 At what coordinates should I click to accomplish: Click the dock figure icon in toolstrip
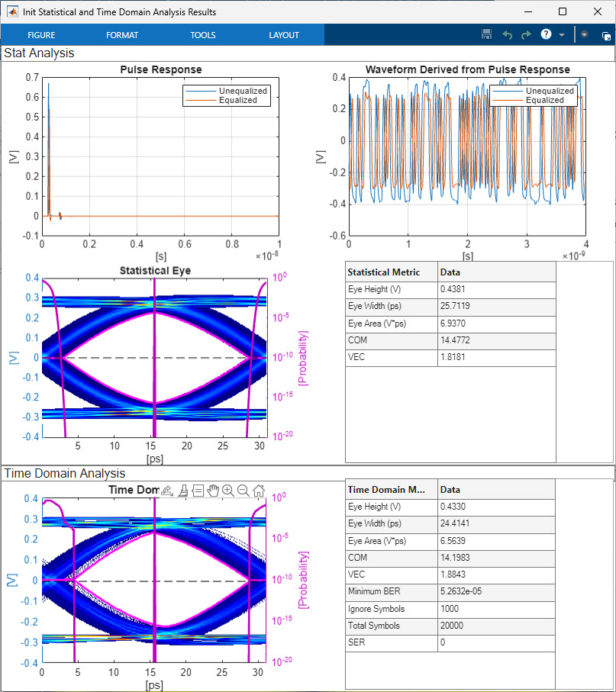[x=606, y=35]
